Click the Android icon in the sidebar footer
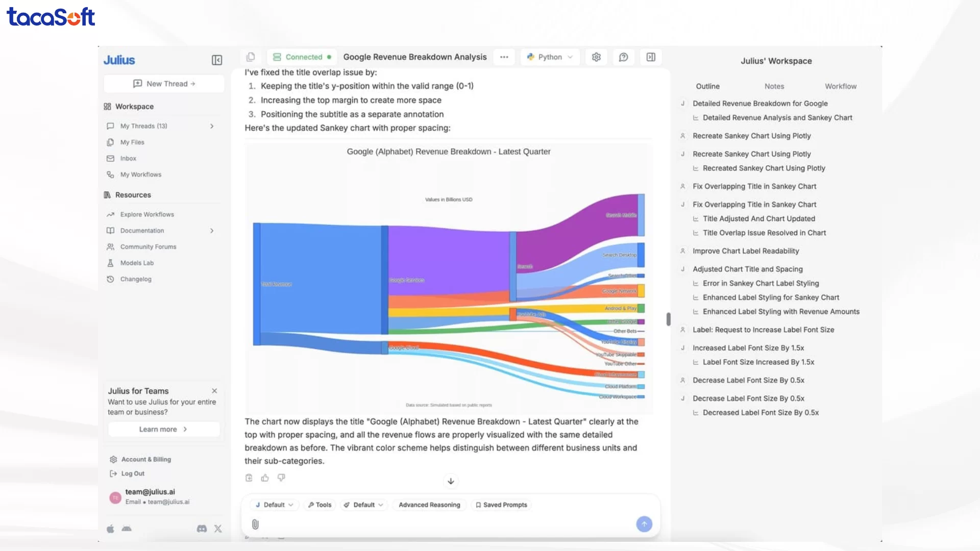This screenshot has height=551, width=980. 127,529
